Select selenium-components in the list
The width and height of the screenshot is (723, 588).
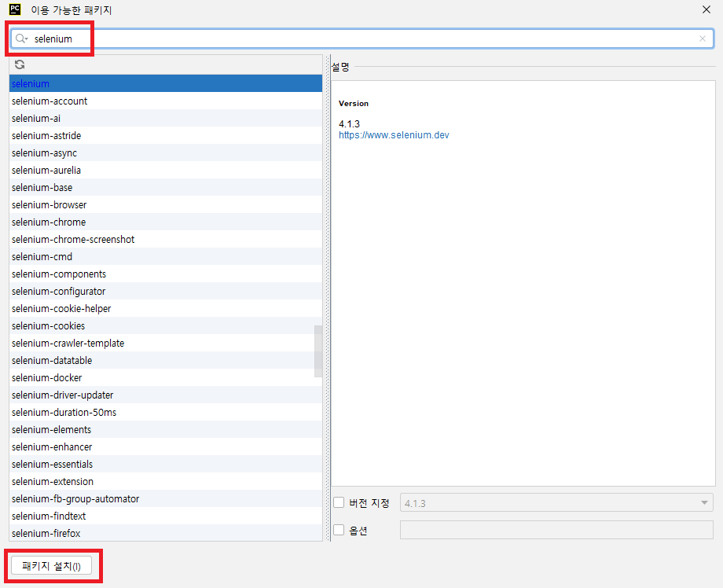[x=166, y=274]
